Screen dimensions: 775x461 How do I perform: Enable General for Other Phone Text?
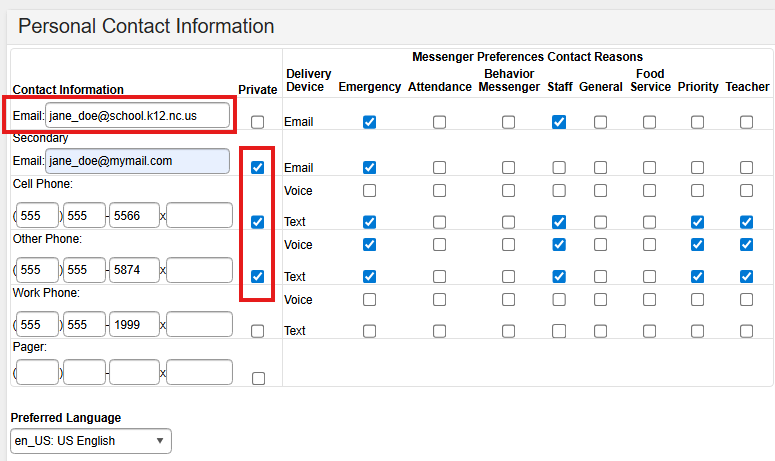[600, 276]
